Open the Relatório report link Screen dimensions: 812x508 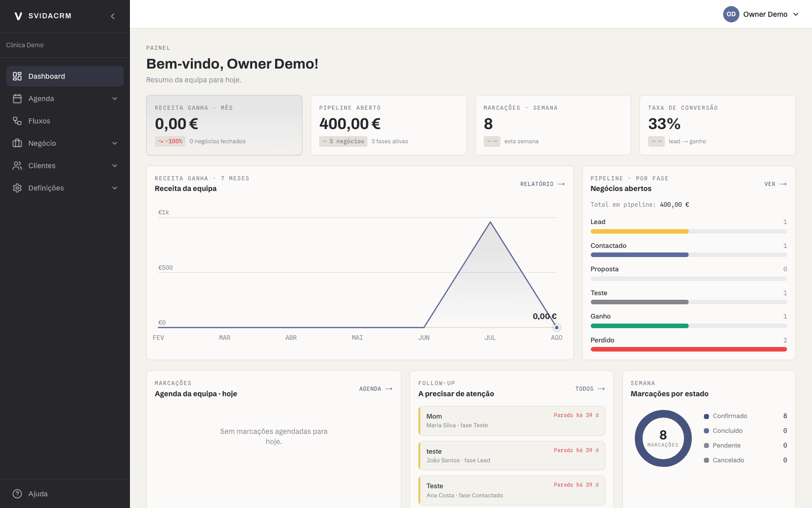pos(543,184)
